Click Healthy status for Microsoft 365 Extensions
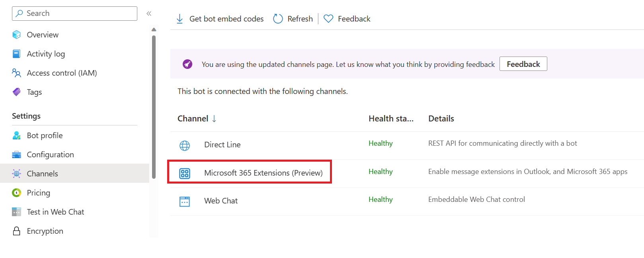644x258 pixels. pos(381,172)
